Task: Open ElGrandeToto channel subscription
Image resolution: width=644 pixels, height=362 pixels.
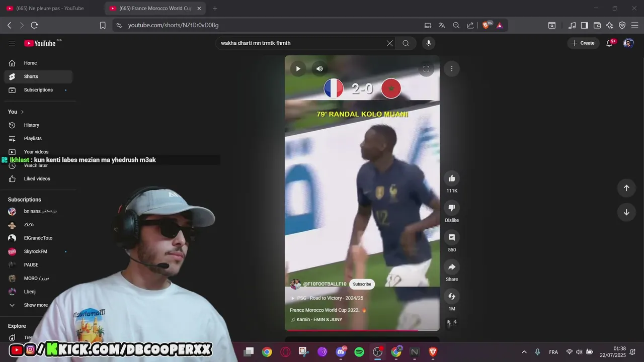Action: click(38, 238)
